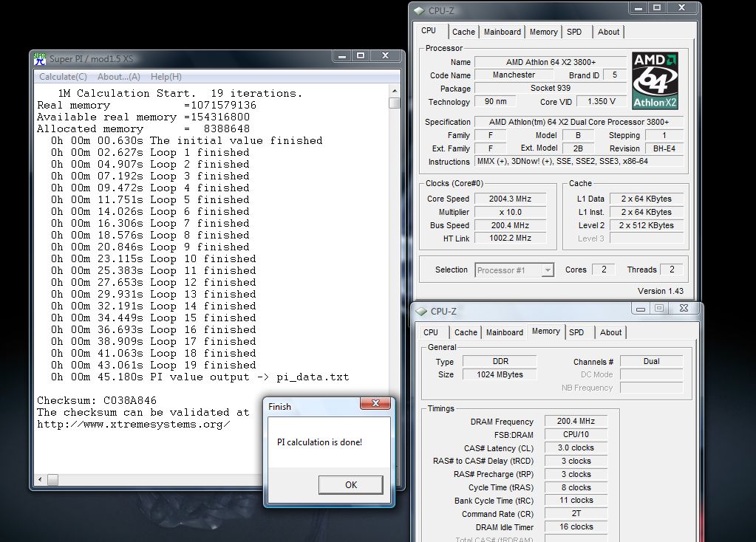Close the lower CPU-Z Memory window
The height and width of the screenshot is (542, 756).
point(684,309)
